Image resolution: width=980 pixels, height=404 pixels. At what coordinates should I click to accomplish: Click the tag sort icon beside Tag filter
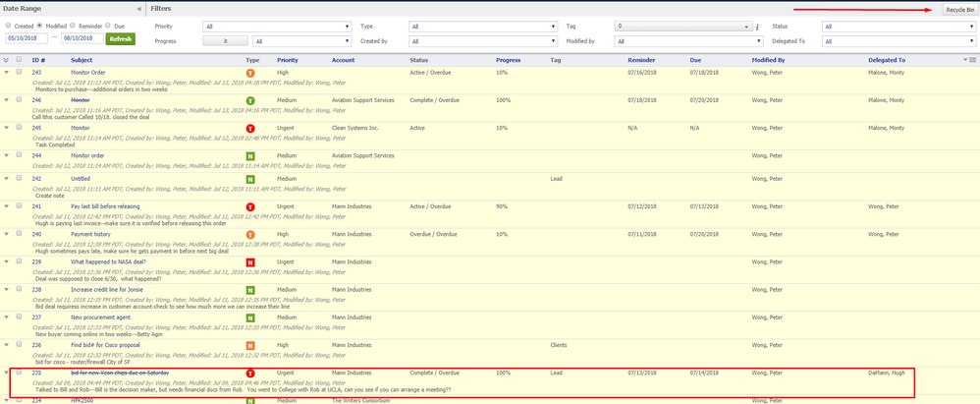757,27
